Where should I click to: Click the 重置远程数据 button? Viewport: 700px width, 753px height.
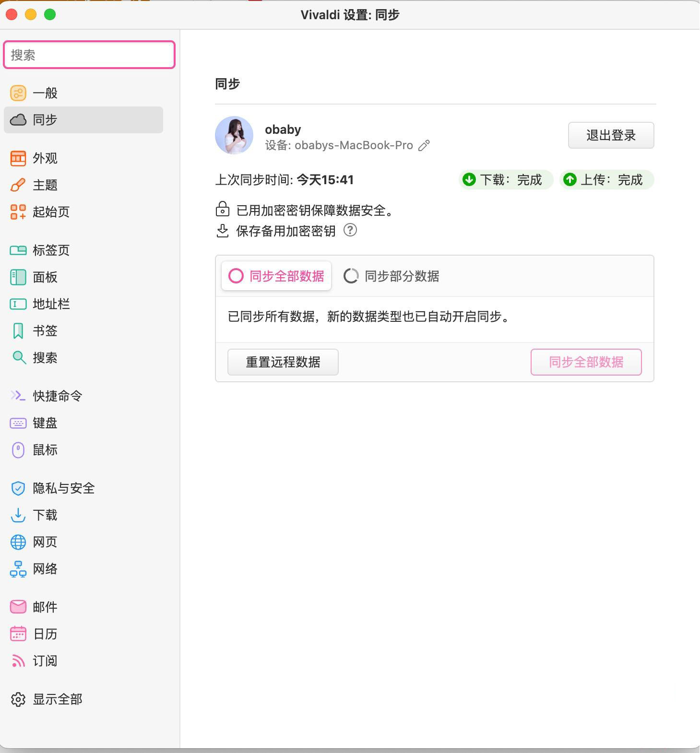pos(283,362)
